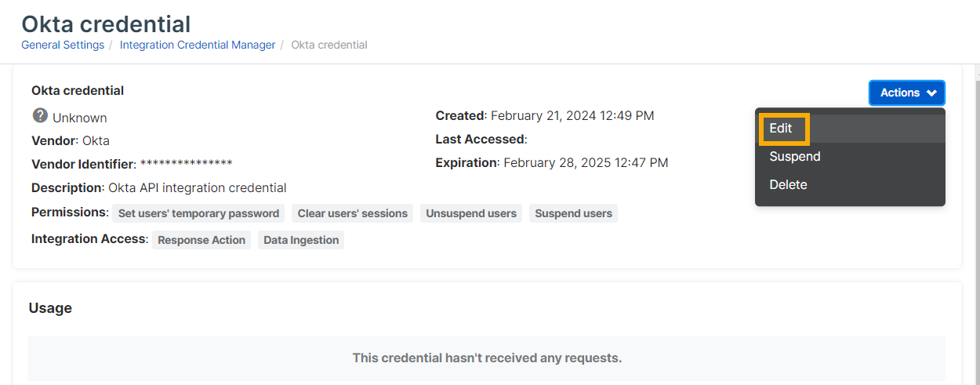Click the Usage section heading

[x=50, y=308]
